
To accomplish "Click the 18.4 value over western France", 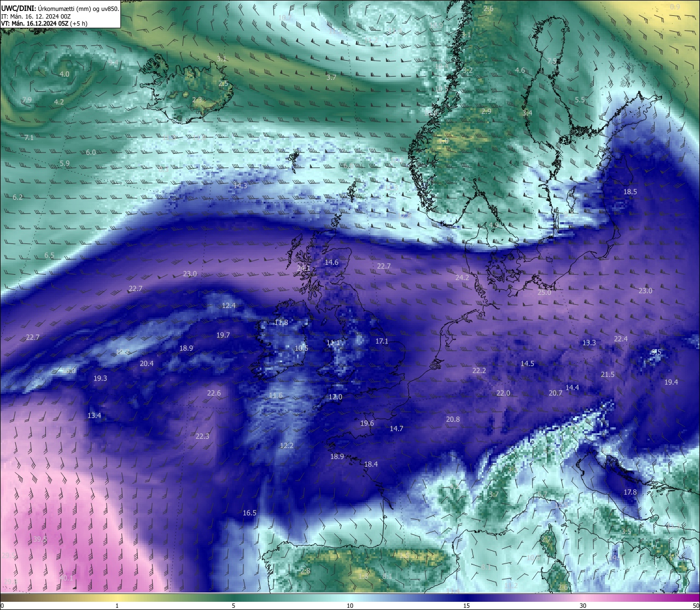I will point(371,464).
